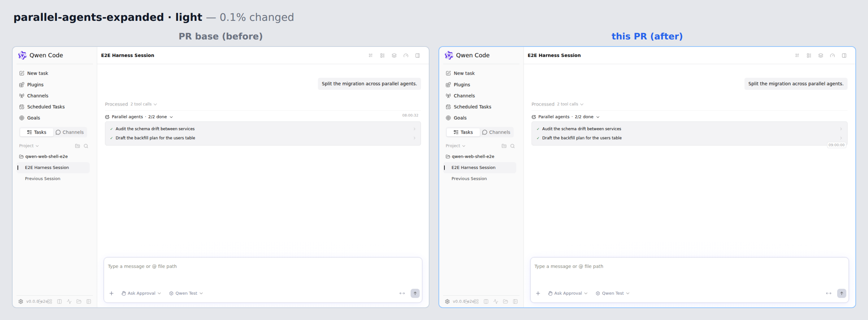Select the Tasks tab in before window
868x320 pixels.
(36, 132)
